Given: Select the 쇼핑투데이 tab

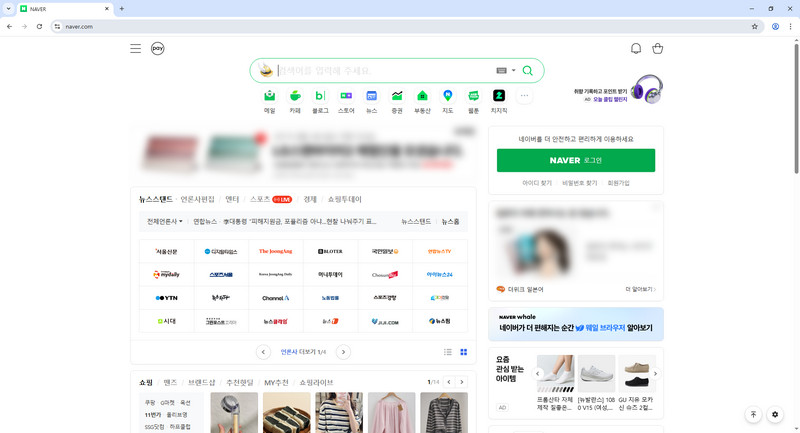Looking at the screenshot, I should (x=344, y=199).
